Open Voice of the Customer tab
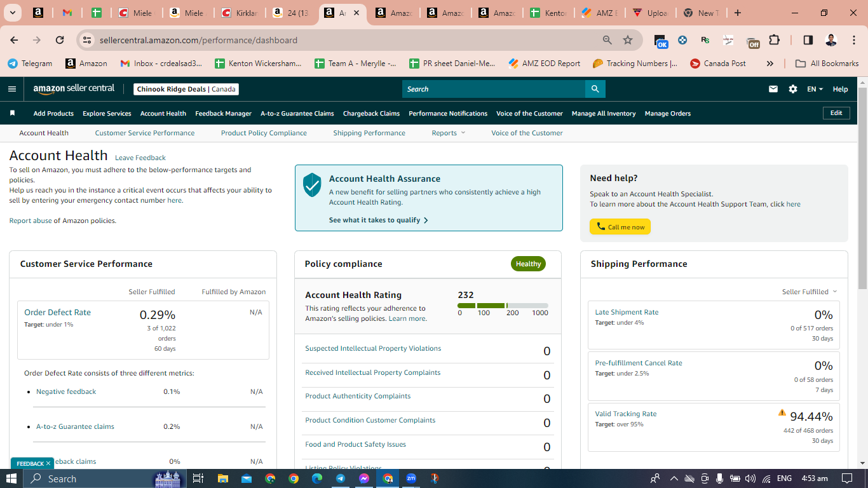868x488 pixels. pyautogui.click(x=527, y=133)
